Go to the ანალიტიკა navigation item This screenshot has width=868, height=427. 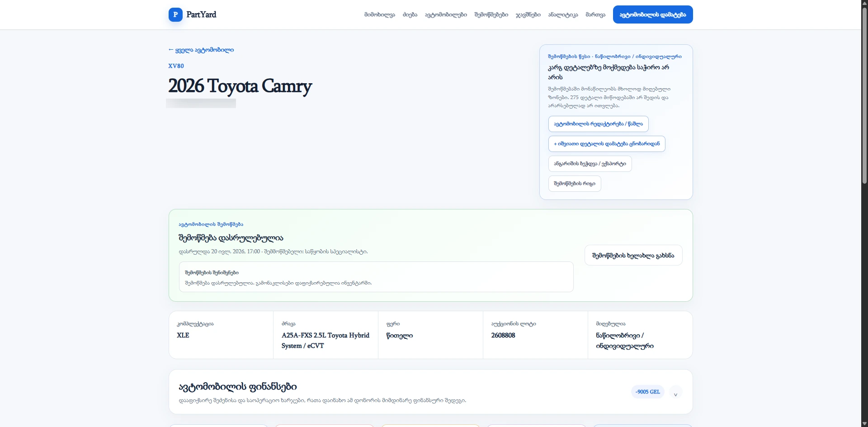pyautogui.click(x=563, y=14)
